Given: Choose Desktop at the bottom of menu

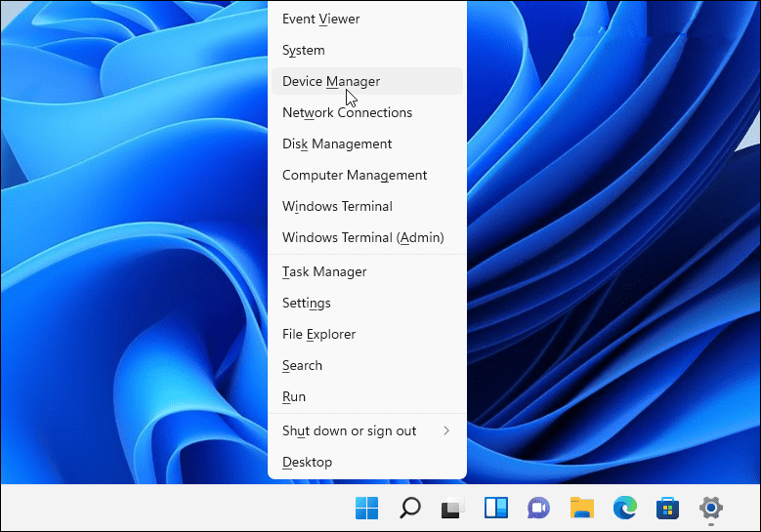Looking at the screenshot, I should click(307, 462).
